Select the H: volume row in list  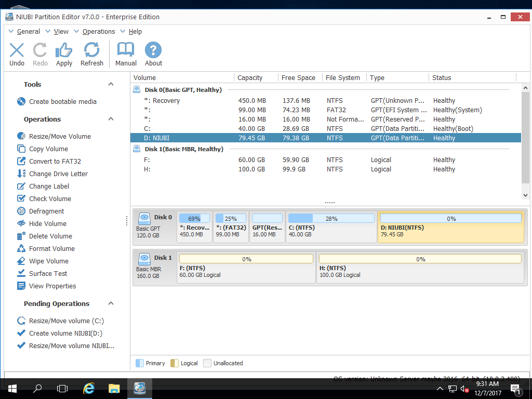click(326, 169)
